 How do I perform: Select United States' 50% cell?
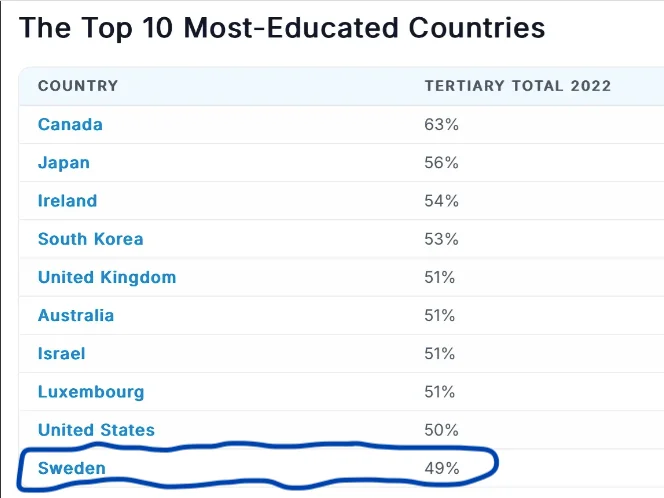coord(441,430)
